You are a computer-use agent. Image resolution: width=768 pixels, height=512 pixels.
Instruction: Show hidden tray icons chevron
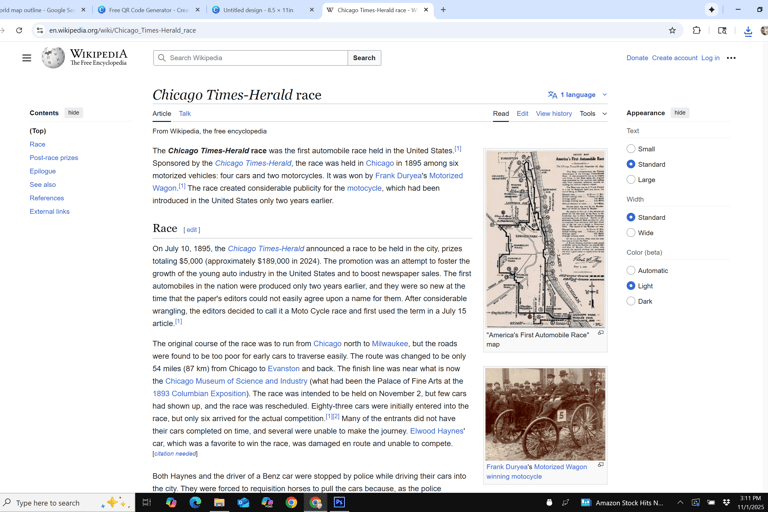pyautogui.click(x=680, y=503)
